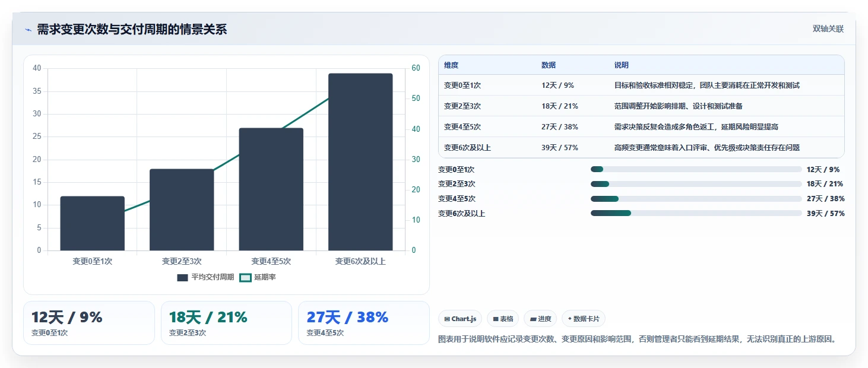868x368 pixels.
Task: Click table value 18天 / 21%
Action: (x=560, y=106)
